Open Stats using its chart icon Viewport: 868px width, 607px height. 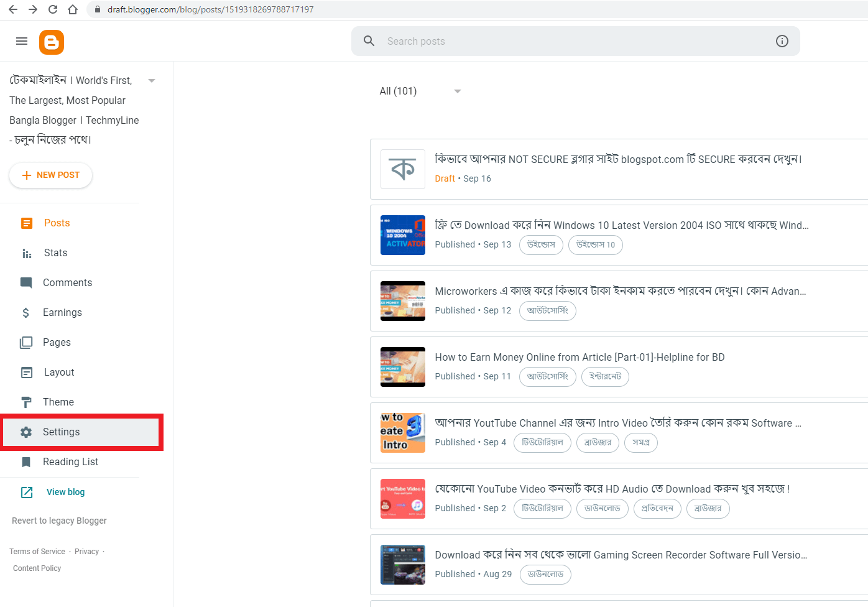tap(25, 253)
